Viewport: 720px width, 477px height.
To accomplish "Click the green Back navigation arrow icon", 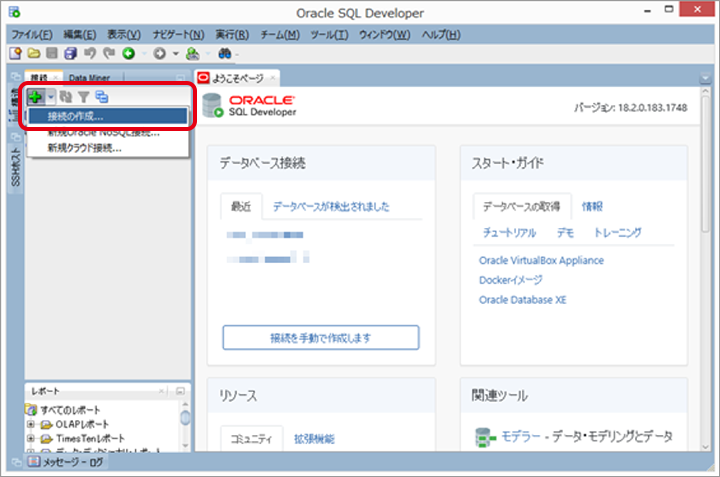I will 129,53.
